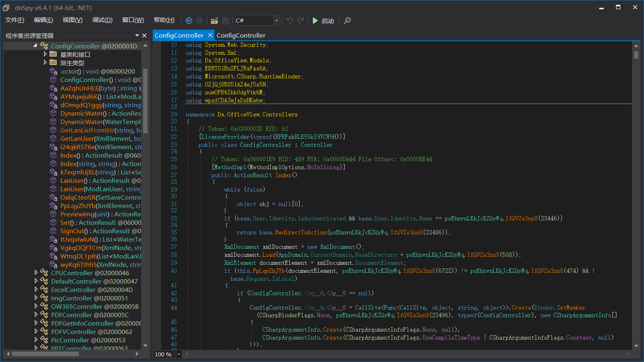Image resolution: width=644 pixels, height=362 pixels.
Task: Switch to the second ConfigController tab
Action: coord(241,35)
